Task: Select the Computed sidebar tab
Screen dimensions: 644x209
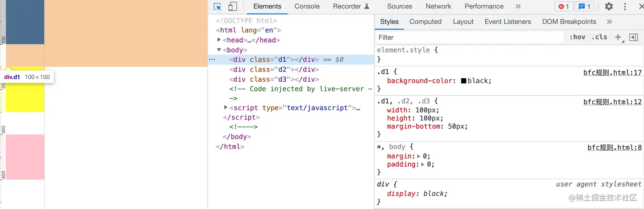Action: (x=425, y=22)
